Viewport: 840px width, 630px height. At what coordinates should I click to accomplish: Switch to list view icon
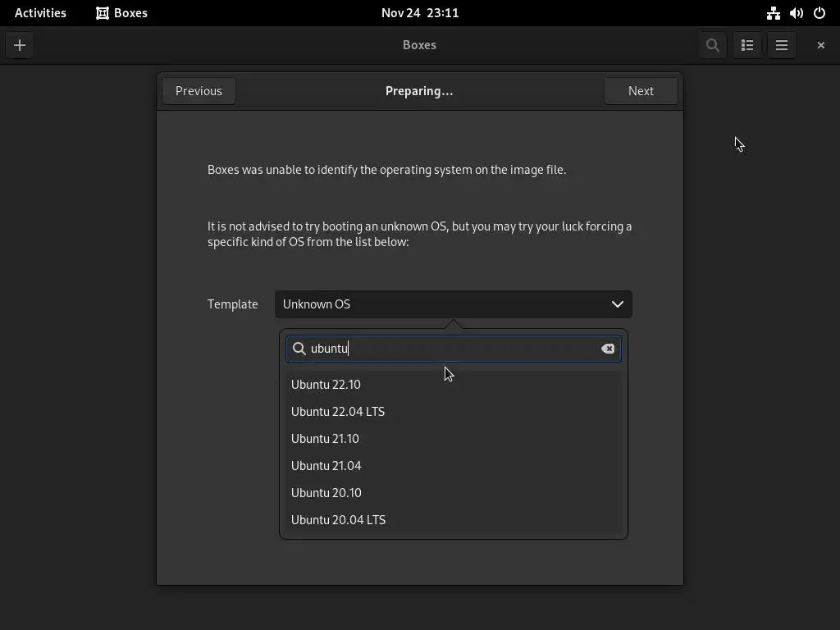[746, 45]
